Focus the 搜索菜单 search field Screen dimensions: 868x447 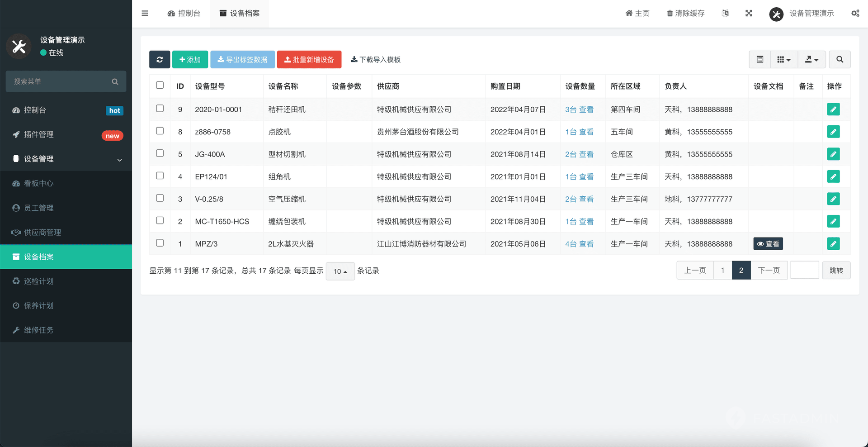(x=66, y=81)
